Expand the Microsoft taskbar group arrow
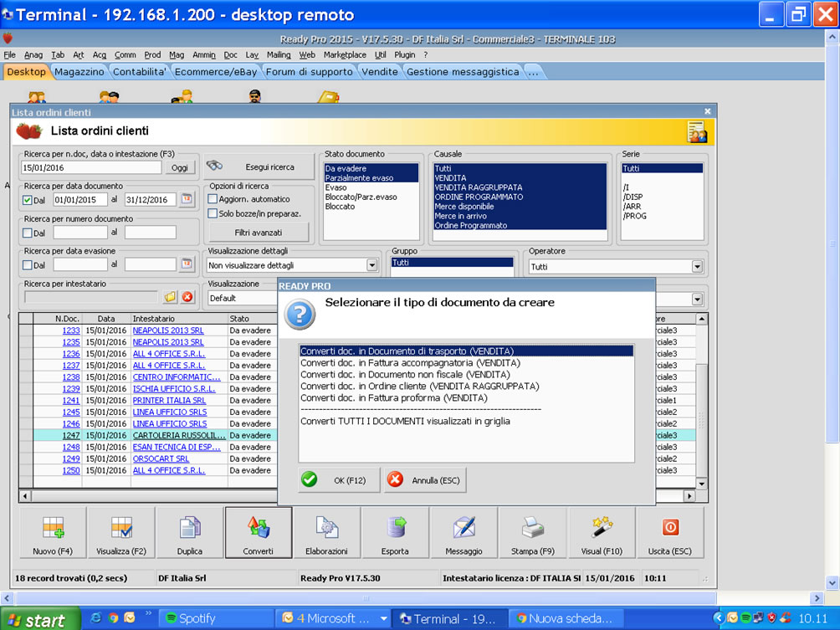Screen dimensions: 840x630 [383, 618]
